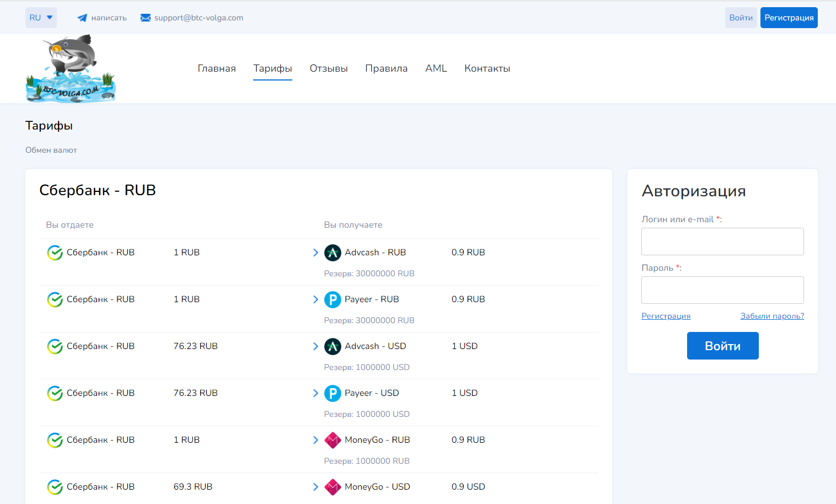This screenshot has height=504, width=836.
Task: Click the MoneyGo - RUB logo icon
Action: pyautogui.click(x=333, y=440)
